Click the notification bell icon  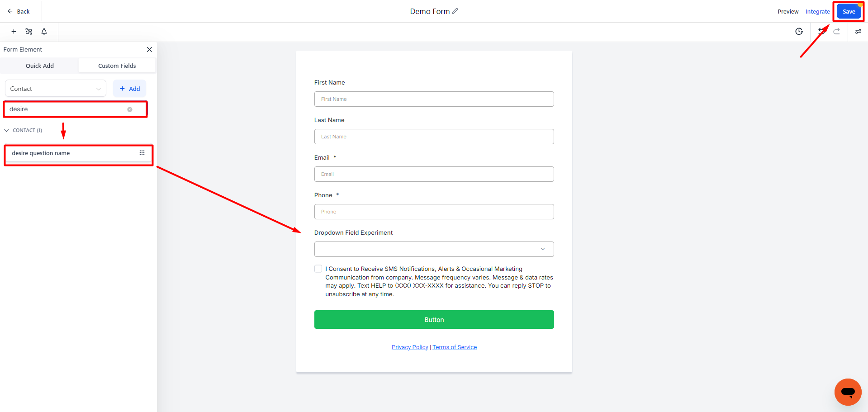(44, 32)
